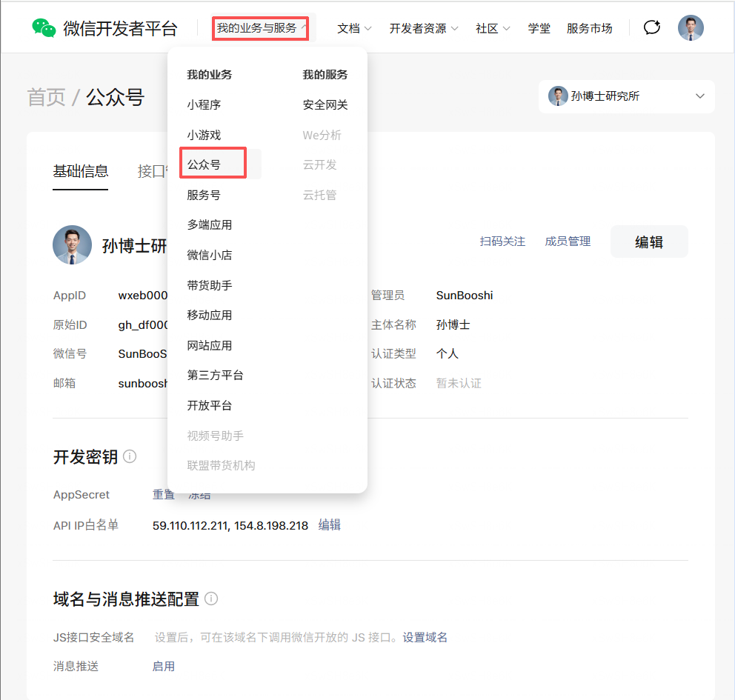The image size is (735, 700).
Task: Open the user avatar in header
Action: coord(691,28)
